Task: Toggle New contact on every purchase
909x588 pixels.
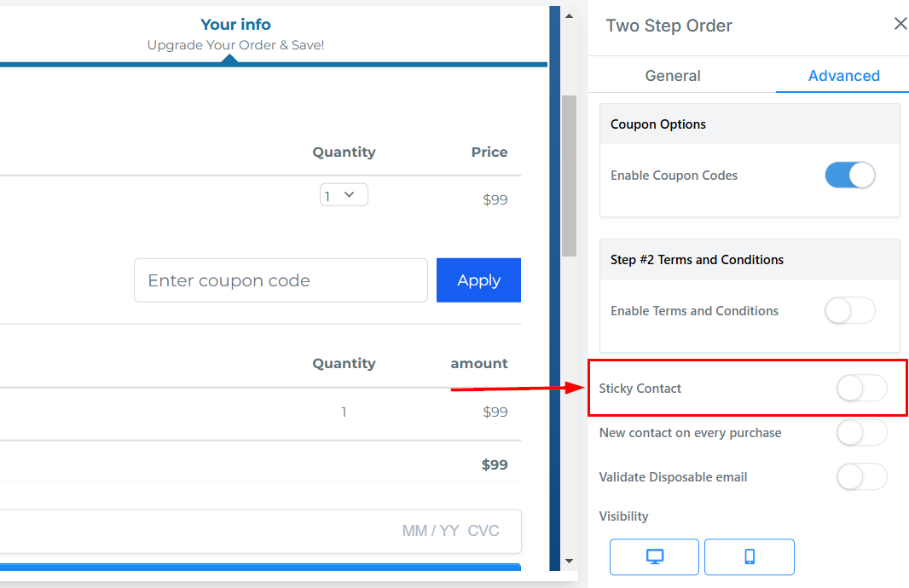Action: click(x=861, y=433)
